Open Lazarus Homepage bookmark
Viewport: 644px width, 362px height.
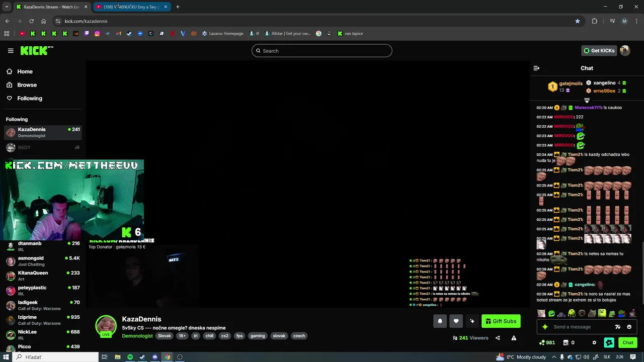[222, 34]
